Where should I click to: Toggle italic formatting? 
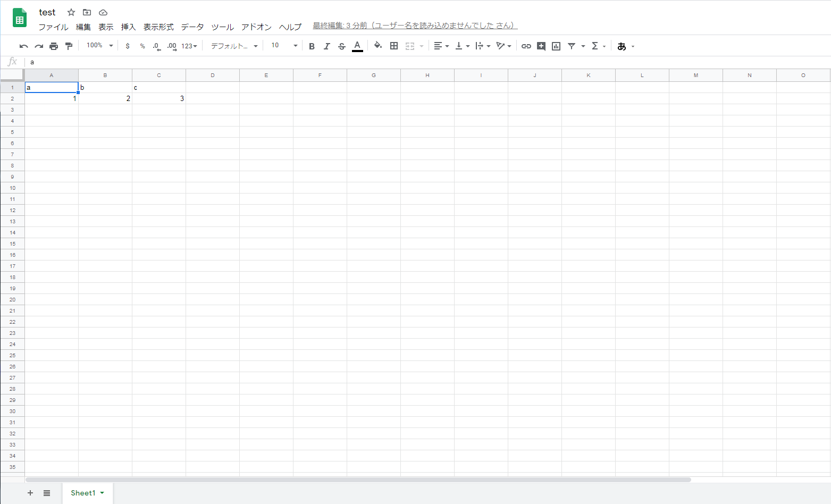(x=326, y=46)
